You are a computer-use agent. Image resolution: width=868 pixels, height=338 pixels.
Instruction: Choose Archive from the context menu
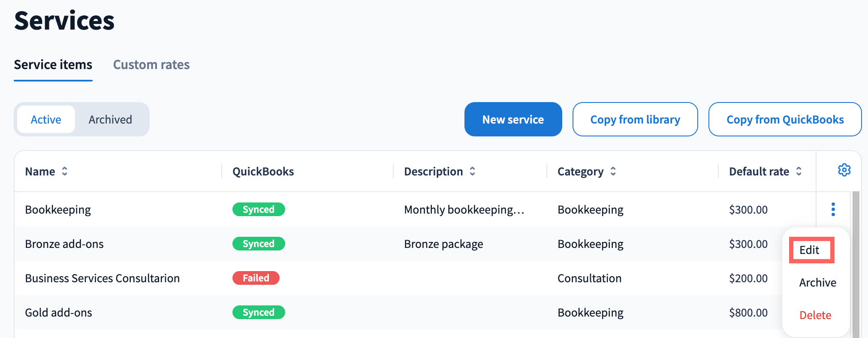point(817,283)
